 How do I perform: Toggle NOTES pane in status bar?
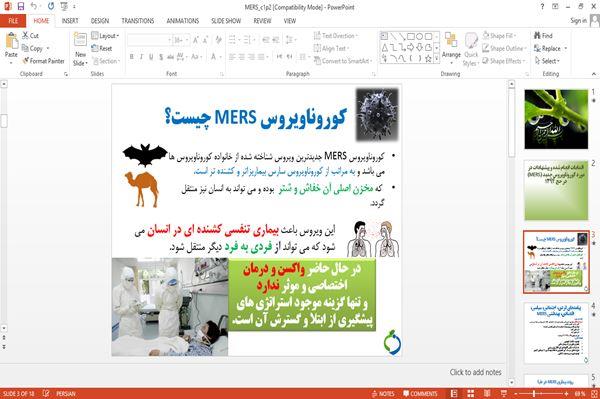(382, 394)
